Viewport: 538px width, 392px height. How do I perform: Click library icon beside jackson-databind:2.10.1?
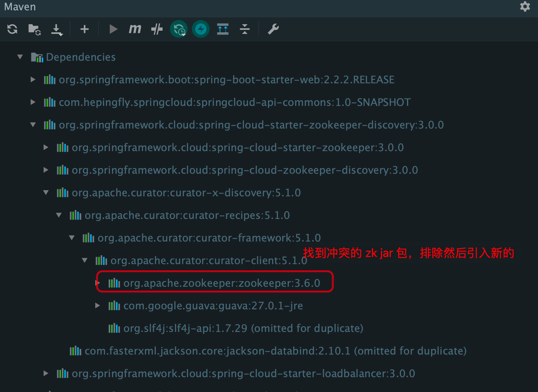(x=75, y=351)
